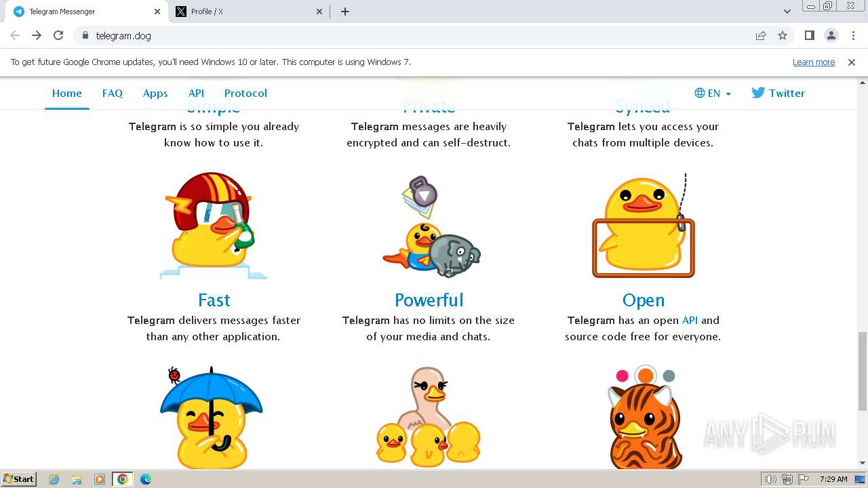This screenshot has width=868, height=488.
Task: Dismiss the Chrome update notification bar
Action: pos(852,62)
